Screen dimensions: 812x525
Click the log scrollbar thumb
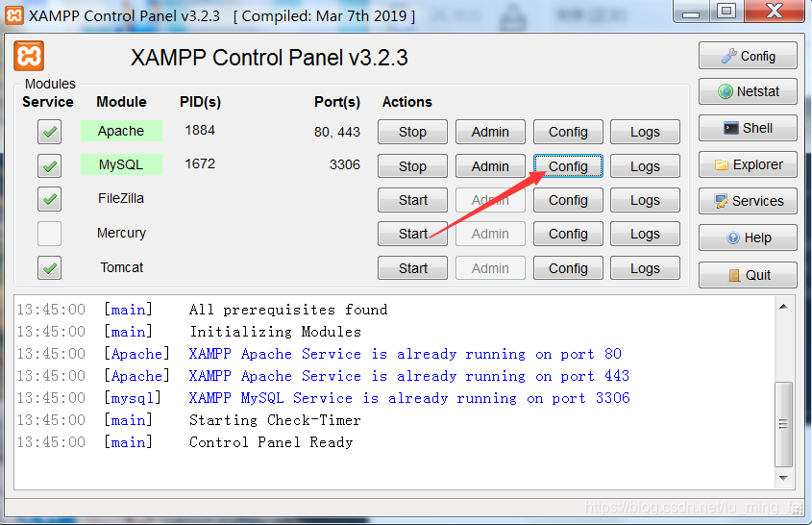pyautogui.click(x=783, y=424)
